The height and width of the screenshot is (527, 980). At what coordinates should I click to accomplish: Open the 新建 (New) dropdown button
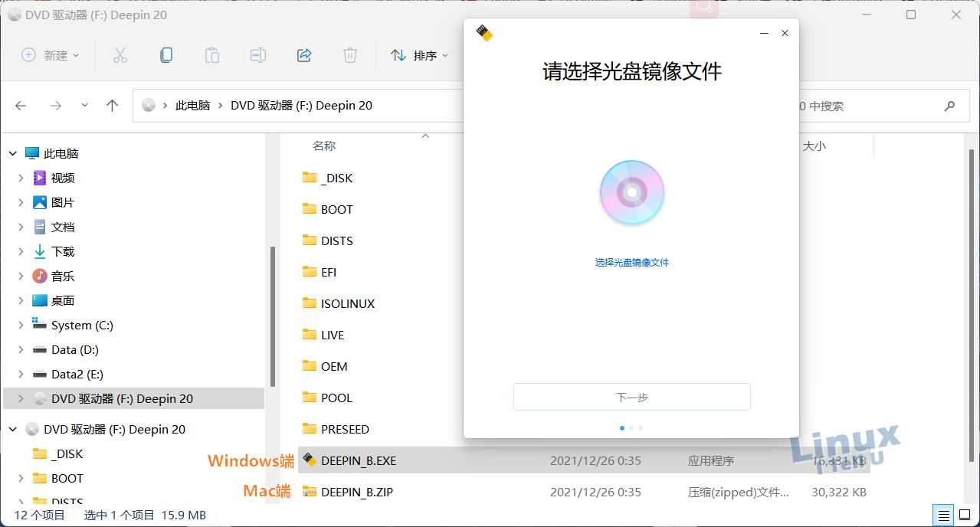[x=51, y=55]
